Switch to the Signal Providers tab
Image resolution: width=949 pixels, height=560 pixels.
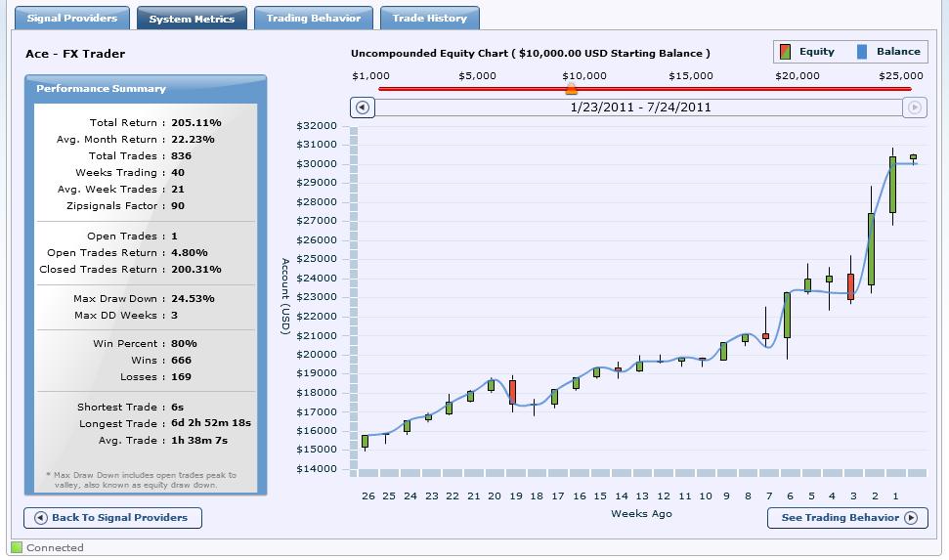pyautogui.click(x=72, y=18)
